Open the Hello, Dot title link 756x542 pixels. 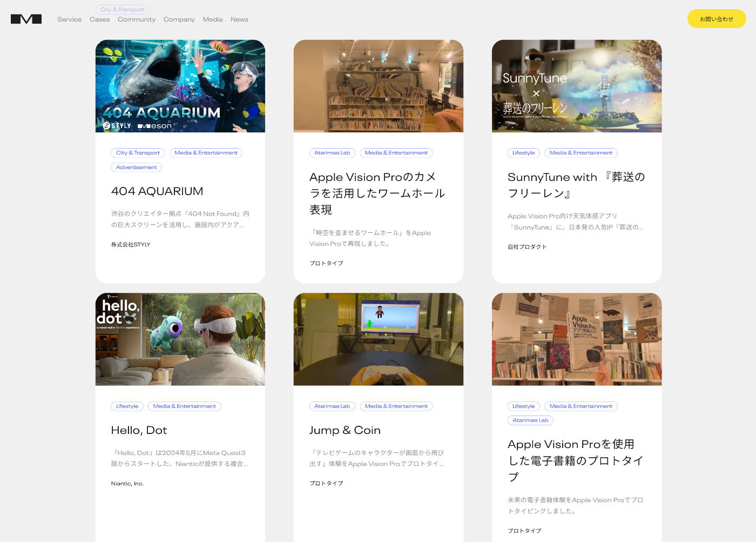point(139,431)
